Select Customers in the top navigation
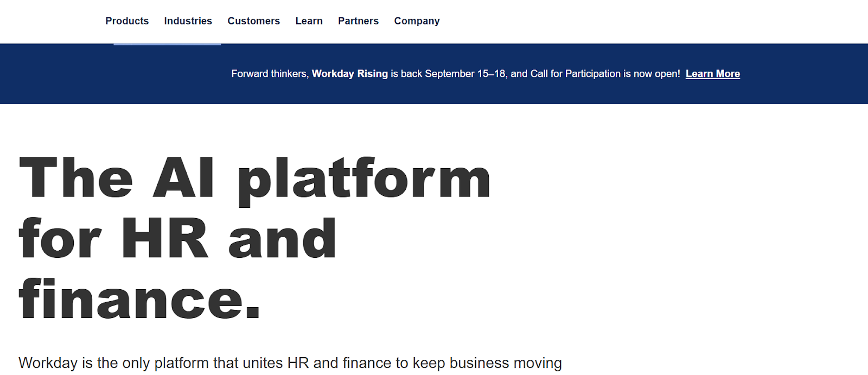 click(x=253, y=21)
